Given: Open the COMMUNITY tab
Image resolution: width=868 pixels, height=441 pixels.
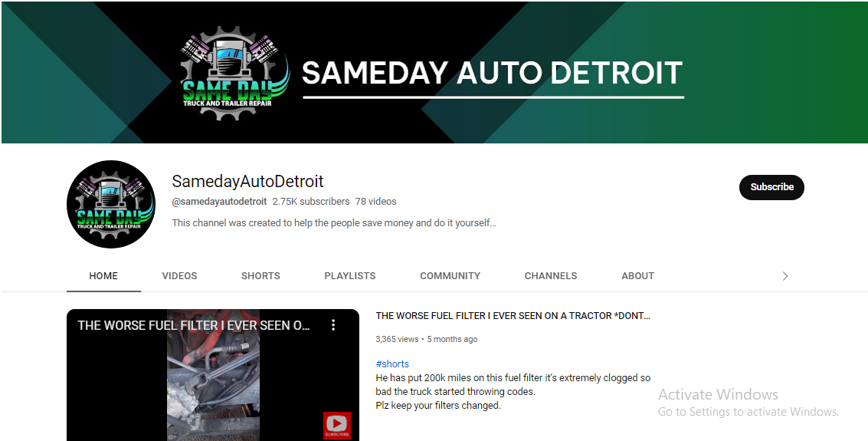Looking at the screenshot, I should (450, 276).
